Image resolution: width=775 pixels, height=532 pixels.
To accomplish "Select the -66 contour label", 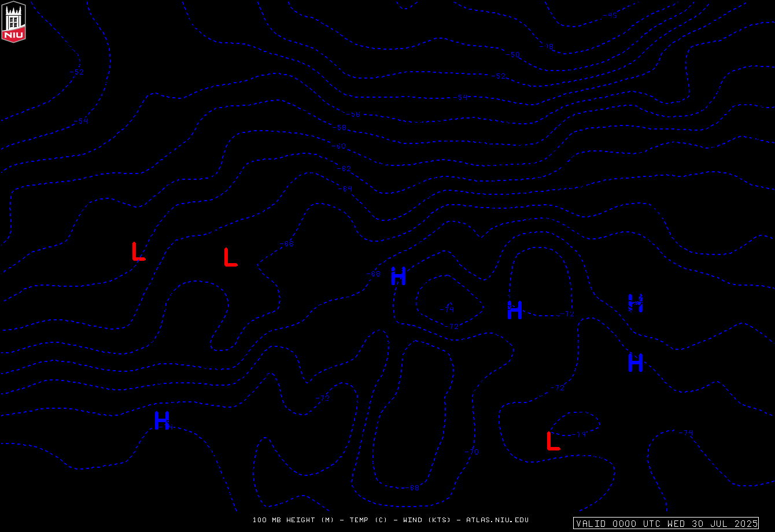I will click(287, 243).
